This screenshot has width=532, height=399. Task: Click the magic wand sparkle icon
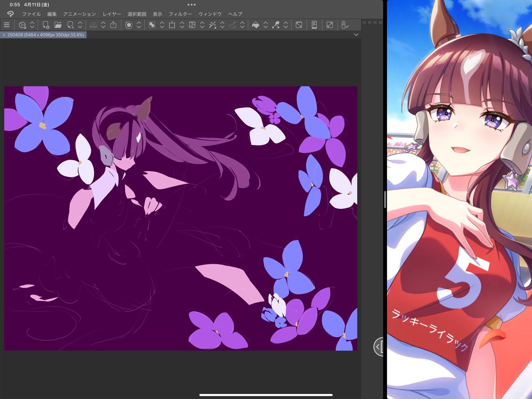212,25
